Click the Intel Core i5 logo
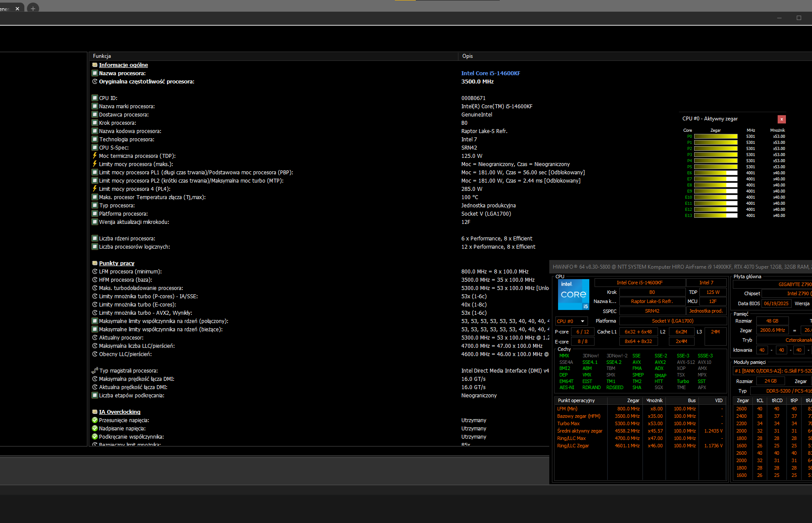Viewport: 812px width, 523px height. [x=573, y=294]
